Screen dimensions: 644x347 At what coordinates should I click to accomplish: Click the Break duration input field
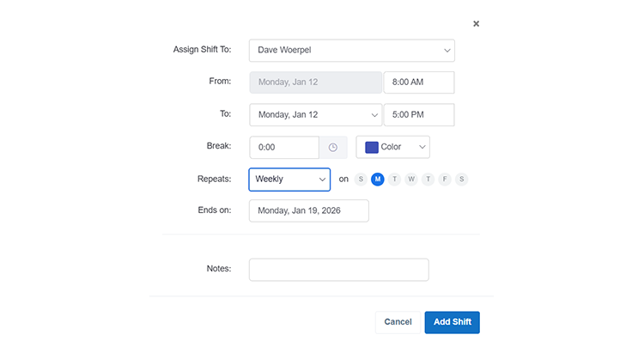[x=284, y=148]
